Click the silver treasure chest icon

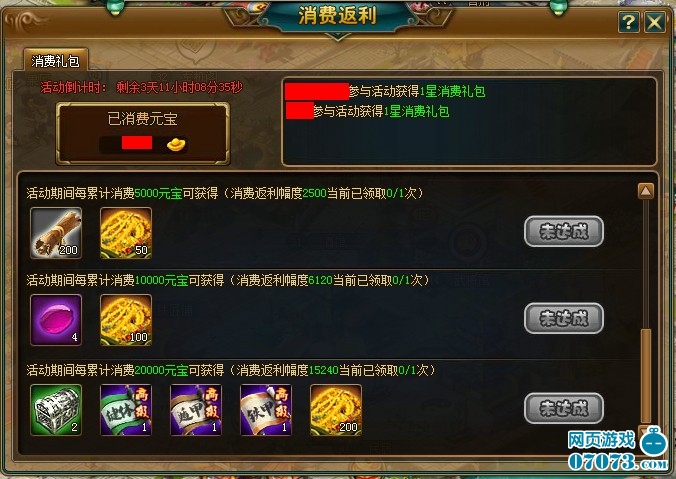pos(56,410)
